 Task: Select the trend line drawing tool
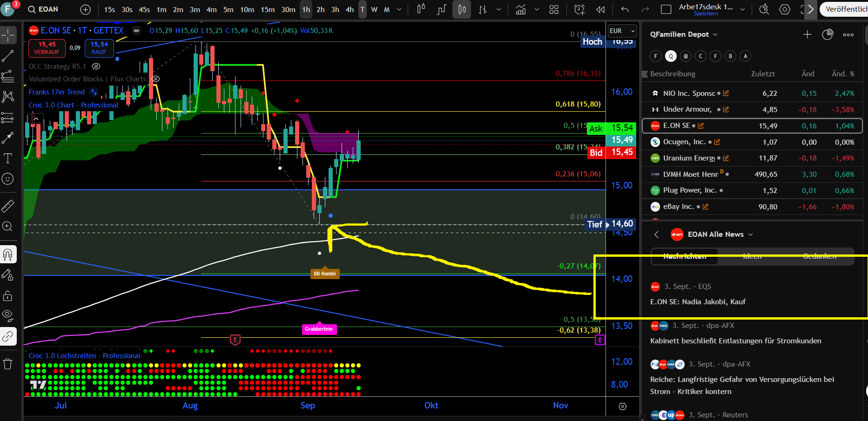click(x=8, y=56)
